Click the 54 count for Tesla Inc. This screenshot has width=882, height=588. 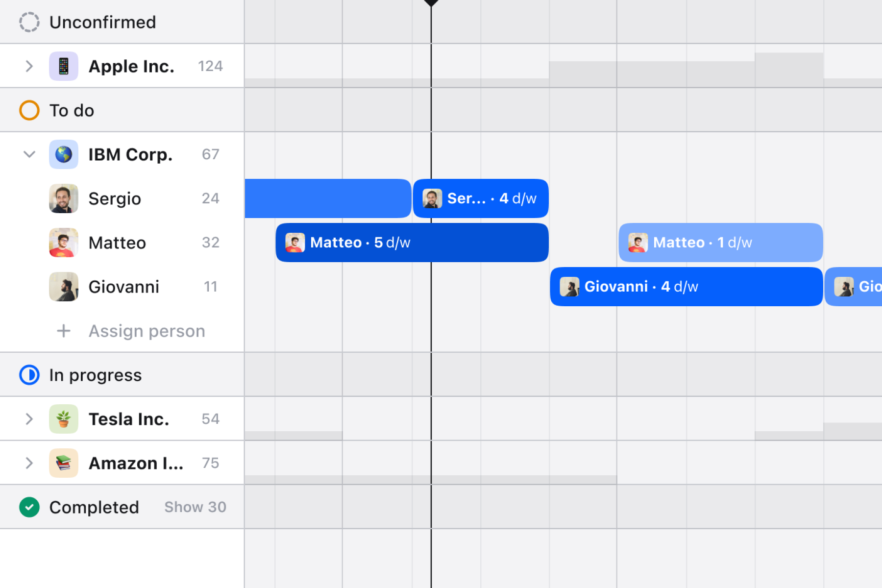point(210,419)
